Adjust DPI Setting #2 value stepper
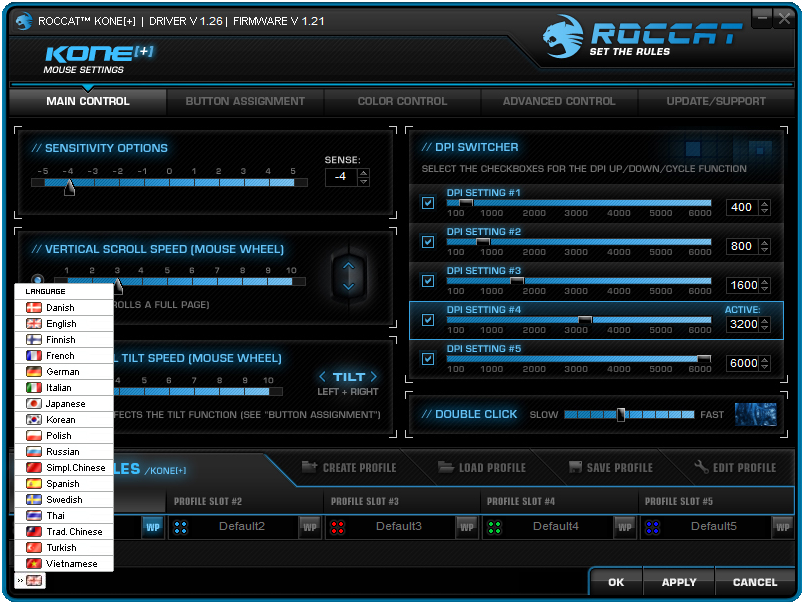803x605 pixels. [x=764, y=246]
